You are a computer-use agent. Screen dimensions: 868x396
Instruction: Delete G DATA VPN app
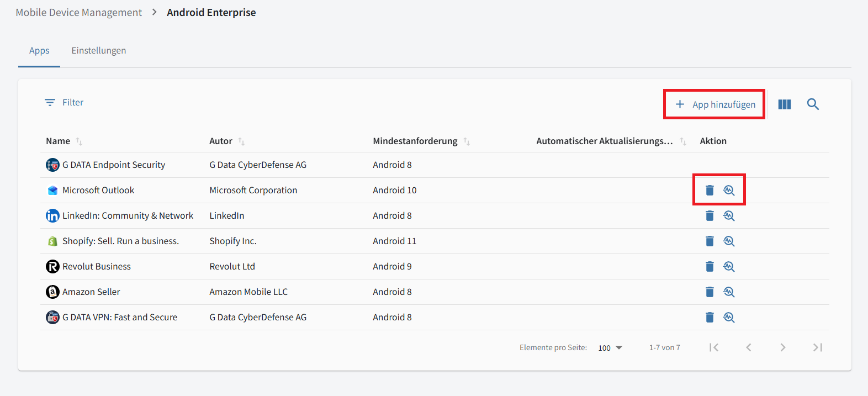click(x=710, y=318)
